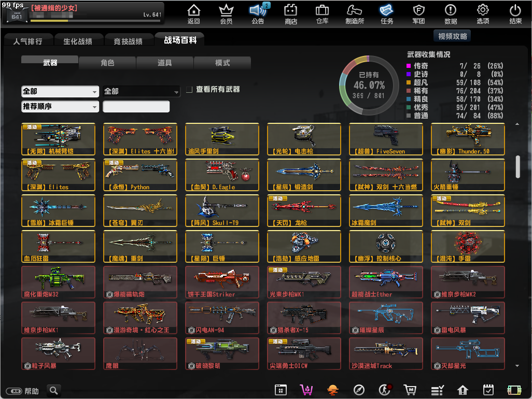Select the 腐化重炮M32 weapon card
The width and height of the screenshot is (532, 399).
point(58,282)
